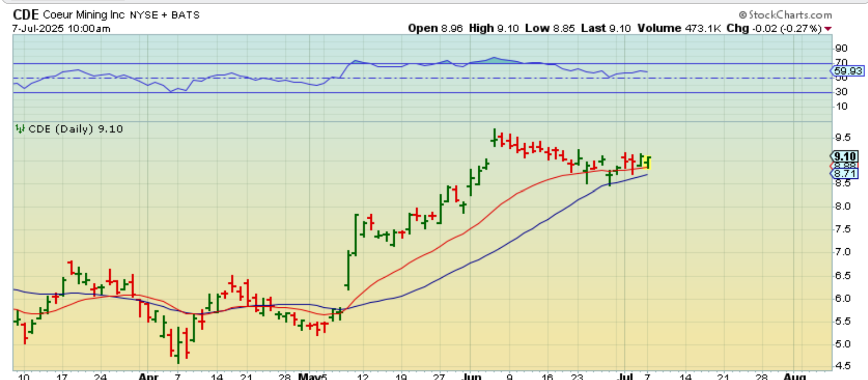This screenshot has width=868, height=380.
Task: Click the CDE (Daily) 9.10 legend
Action: (x=76, y=129)
